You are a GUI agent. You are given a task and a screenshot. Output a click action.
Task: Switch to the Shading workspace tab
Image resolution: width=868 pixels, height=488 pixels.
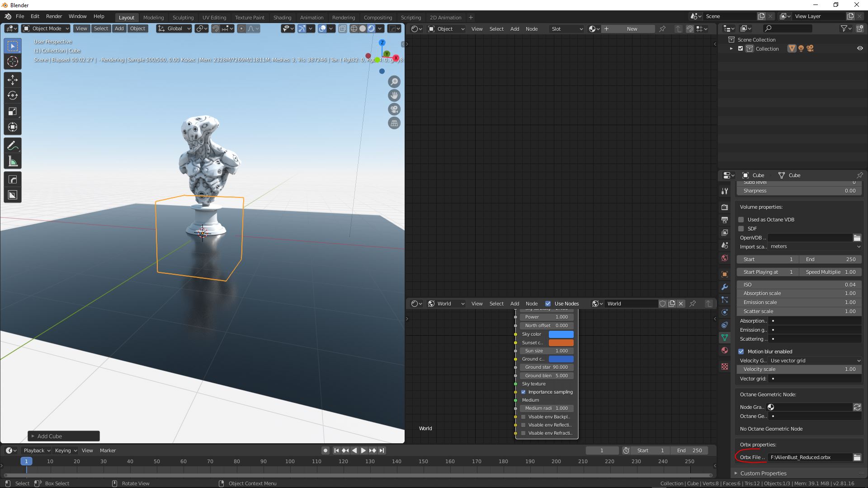(x=282, y=17)
